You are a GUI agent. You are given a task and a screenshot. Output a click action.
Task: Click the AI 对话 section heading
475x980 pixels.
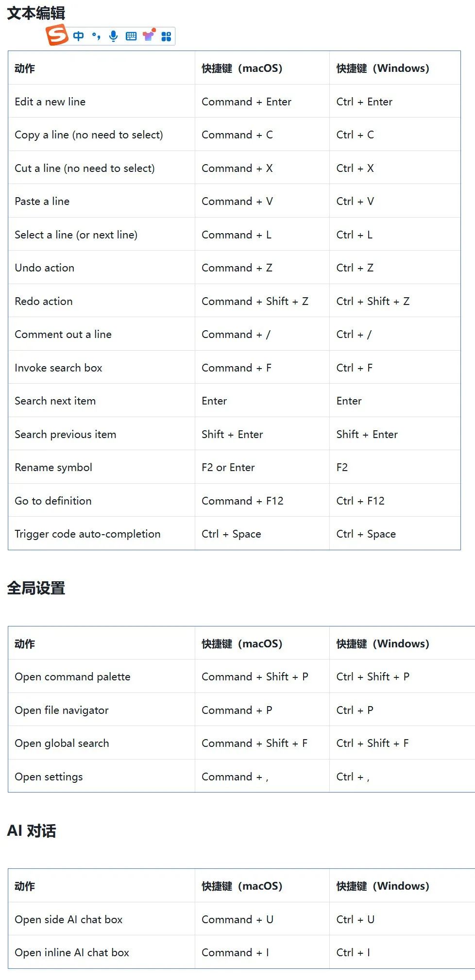pos(32,830)
